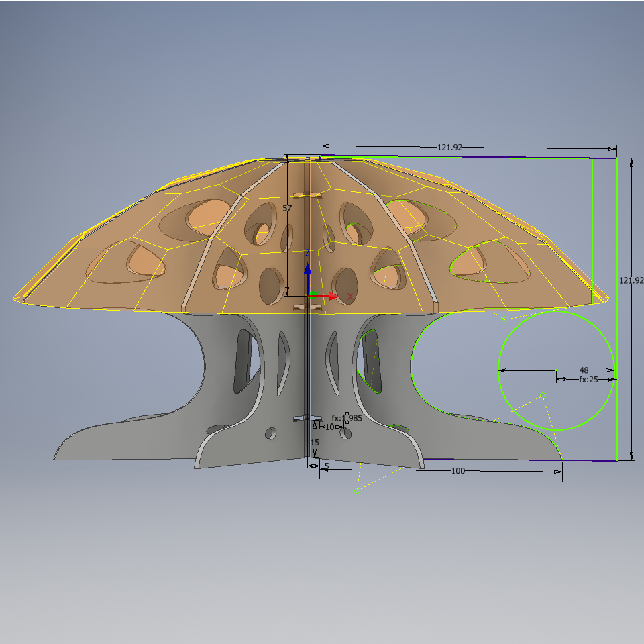Click the horizontal 121.92 dimension at top
This screenshot has height=644, width=644.
coord(449,147)
